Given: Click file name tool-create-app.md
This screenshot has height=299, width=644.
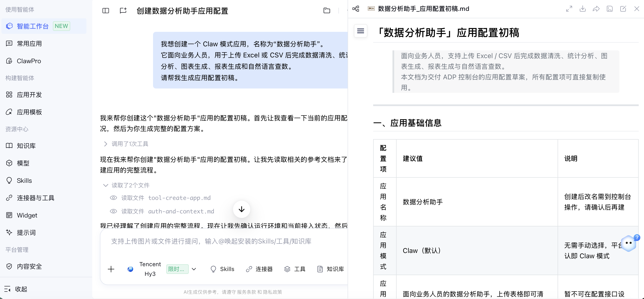Looking at the screenshot, I should (179, 198).
